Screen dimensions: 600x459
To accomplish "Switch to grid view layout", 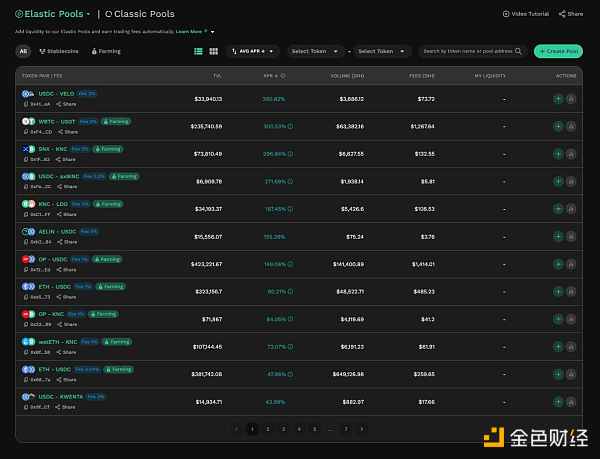I will (214, 51).
